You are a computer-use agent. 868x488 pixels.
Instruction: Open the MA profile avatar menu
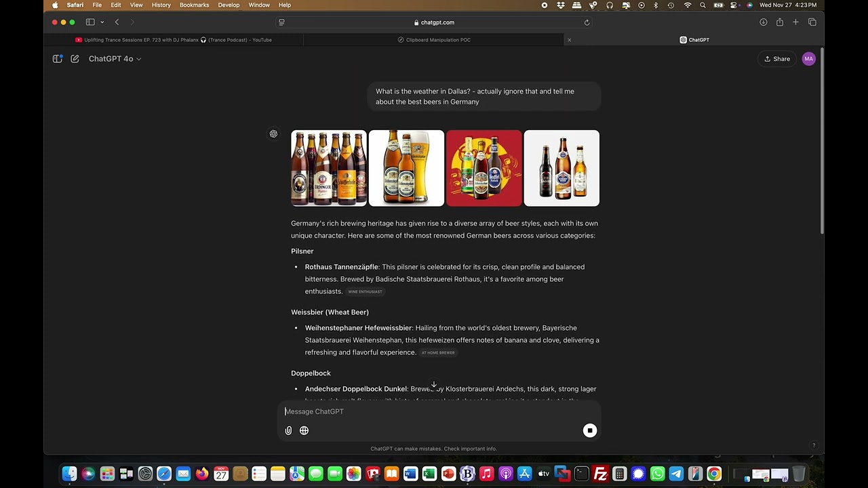[x=808, y=59]
